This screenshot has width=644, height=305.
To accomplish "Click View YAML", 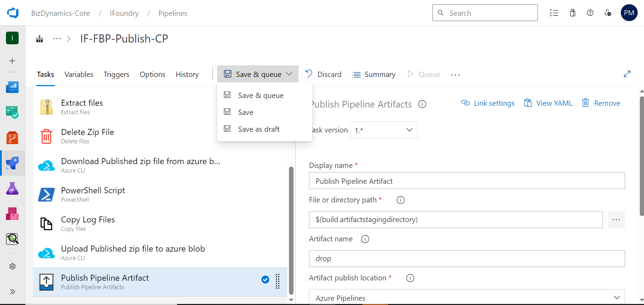I will [548, 103].
